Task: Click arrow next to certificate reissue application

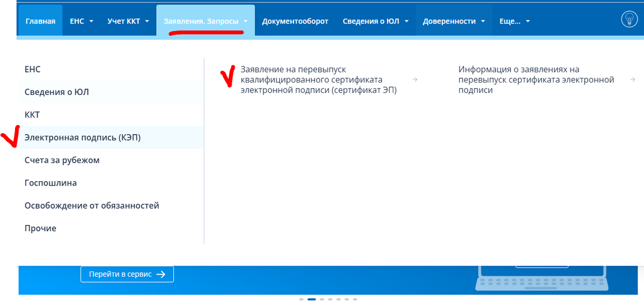Action: coord(415,80)
